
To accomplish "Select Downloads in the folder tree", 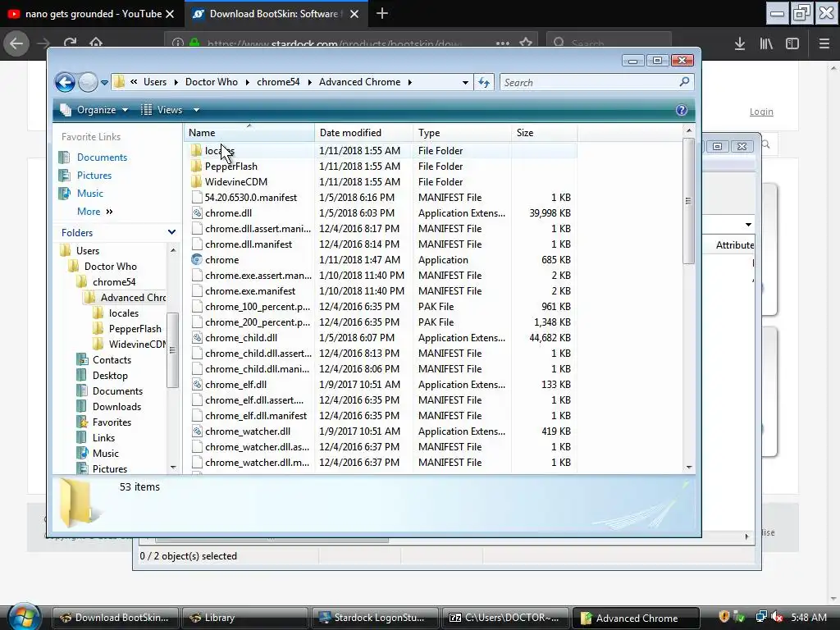I will point(116,407).
